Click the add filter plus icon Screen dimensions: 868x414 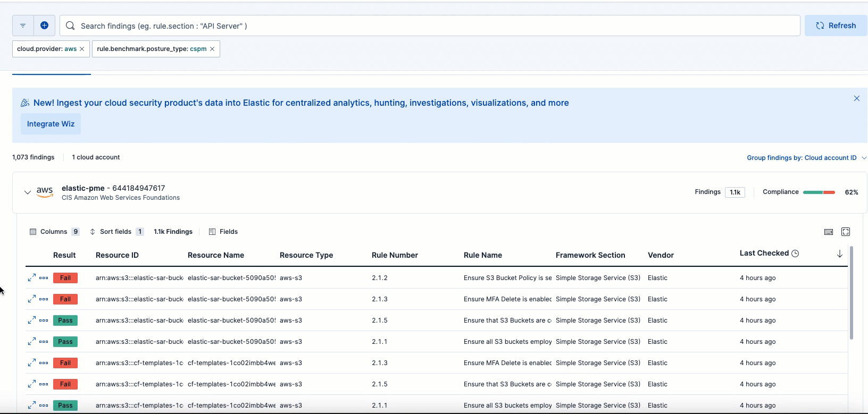click(45, 26)
